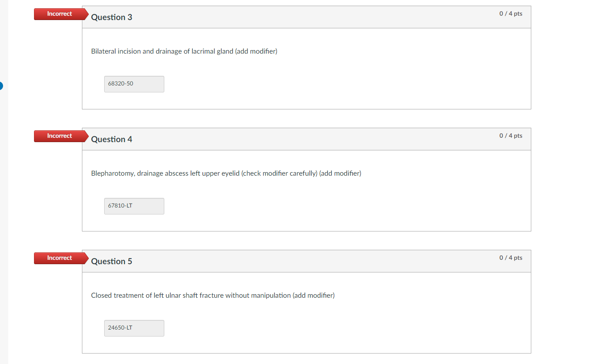Click the Question 3 answer field 68320-50

pos(134,84)
